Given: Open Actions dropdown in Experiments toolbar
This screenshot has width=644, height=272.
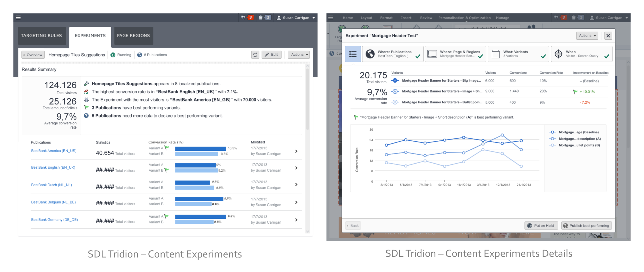Looking at the screenshot, I should (x=299, y=55).
